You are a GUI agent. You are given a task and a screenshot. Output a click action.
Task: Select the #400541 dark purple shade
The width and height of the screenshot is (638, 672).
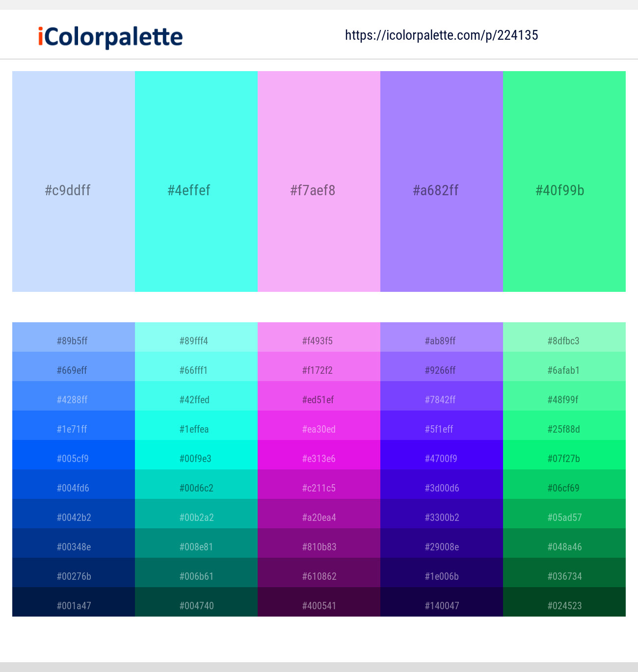319,606
